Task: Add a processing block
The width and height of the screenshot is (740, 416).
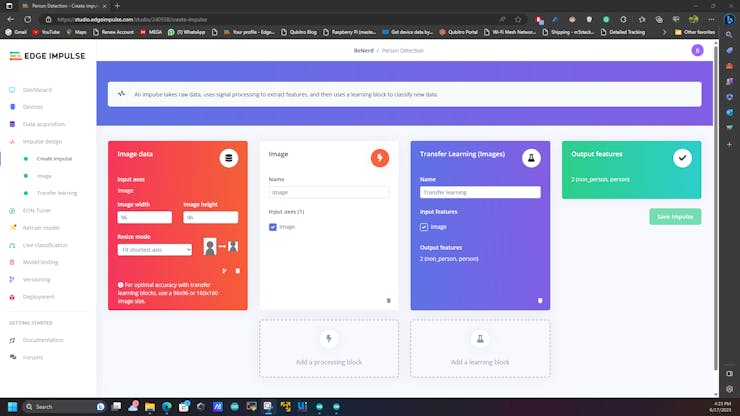Action: (x=329, y=349)
